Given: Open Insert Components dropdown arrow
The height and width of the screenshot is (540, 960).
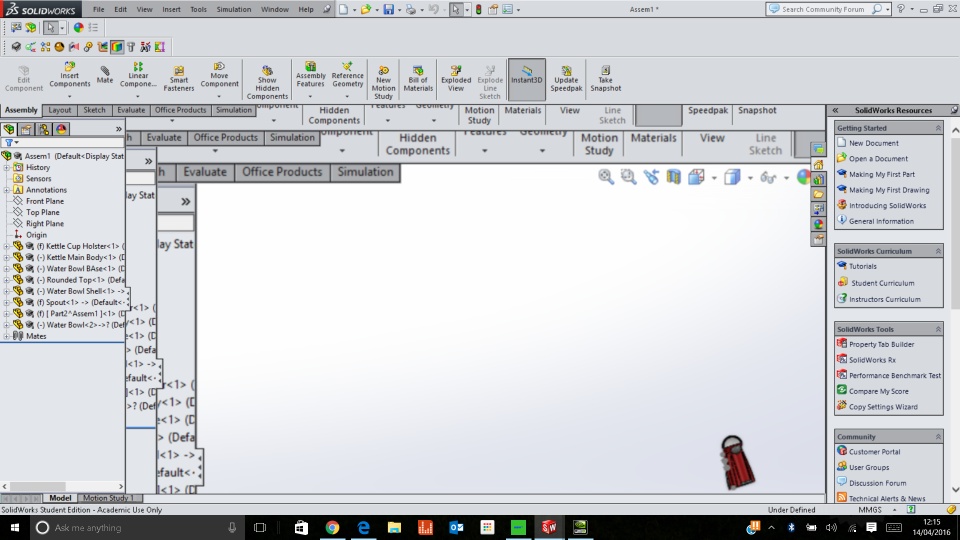Looking at the screenshot, I should coord(69,96).
